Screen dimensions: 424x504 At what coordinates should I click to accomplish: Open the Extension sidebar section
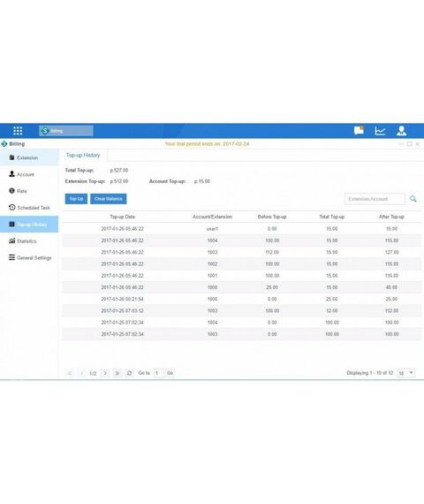point(29,157)
